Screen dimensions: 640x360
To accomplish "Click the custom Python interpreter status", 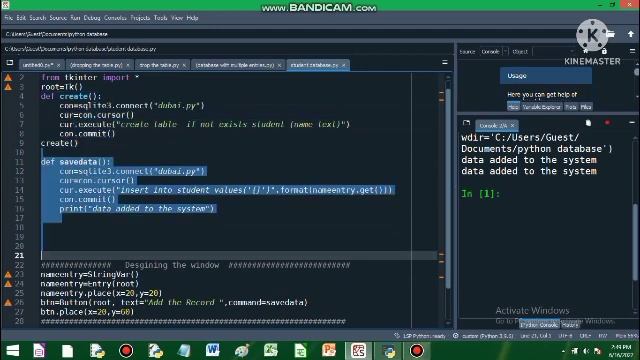I will coord(483,336).
